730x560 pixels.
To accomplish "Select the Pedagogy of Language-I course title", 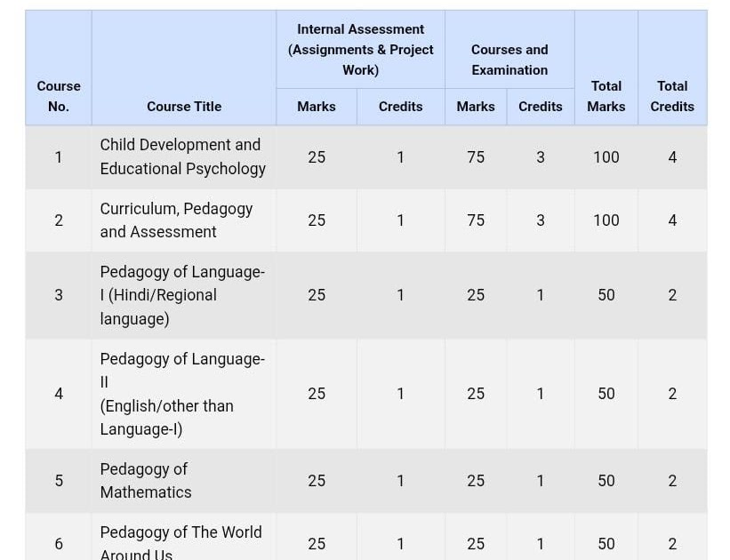I will pyautogui.click(x=182, y=295).
